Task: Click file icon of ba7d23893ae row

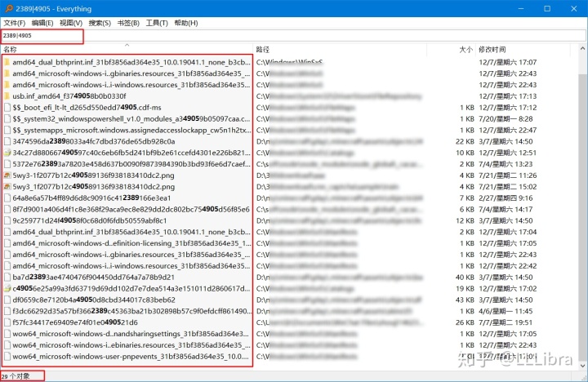Action: (7, 278)
